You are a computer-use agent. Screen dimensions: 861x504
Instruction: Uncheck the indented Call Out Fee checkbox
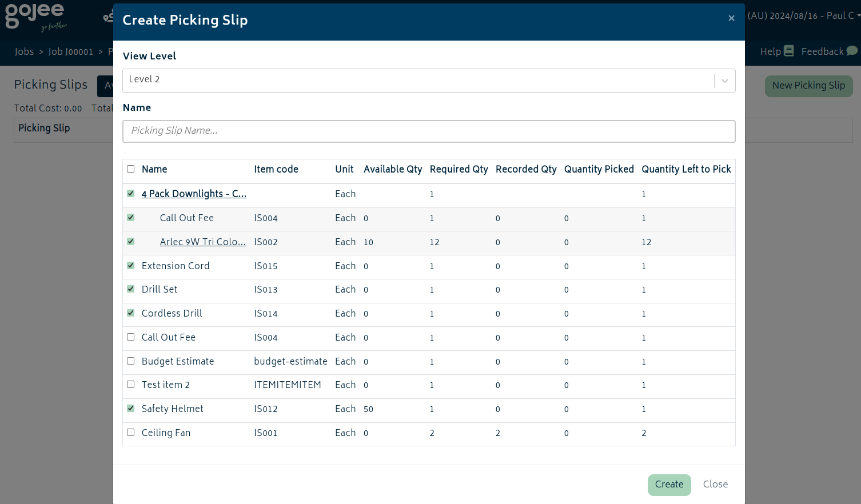pyautogui.click(x=131, y=218)
